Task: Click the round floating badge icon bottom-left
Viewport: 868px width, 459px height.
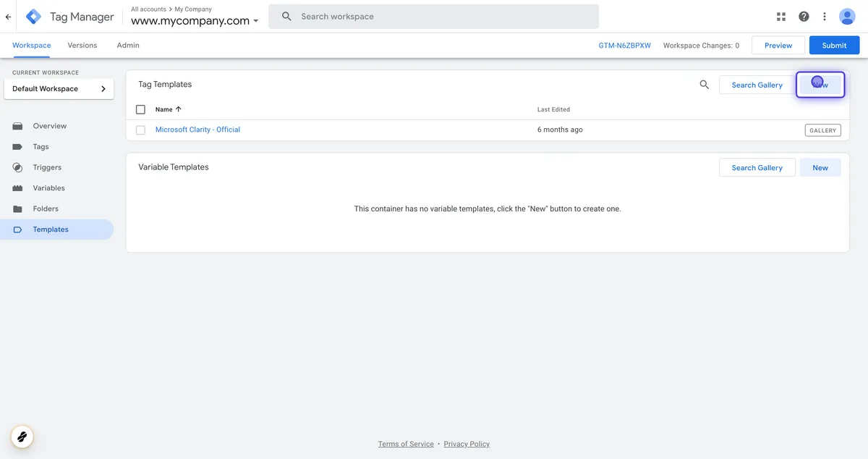Action: coord(22,437)
